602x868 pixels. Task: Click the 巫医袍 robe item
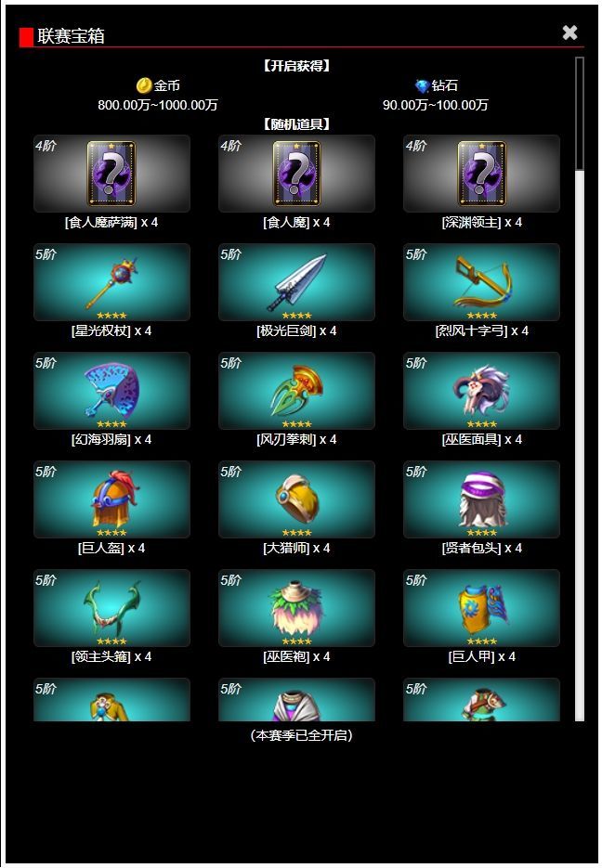[x=296, y=607]
